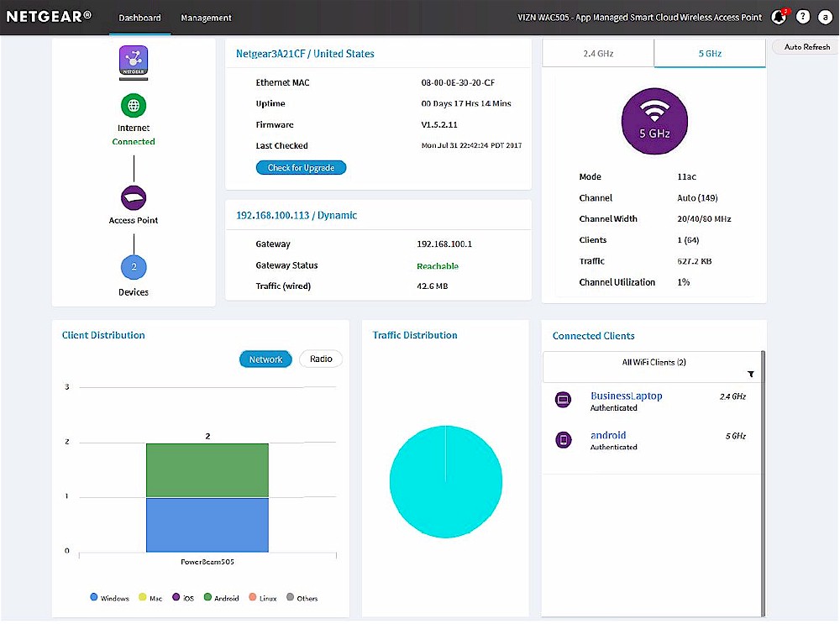Select the 2.4 GHz radio tab
The height and width of the screenshot is (624, 840).
click(x=598, y=54)
